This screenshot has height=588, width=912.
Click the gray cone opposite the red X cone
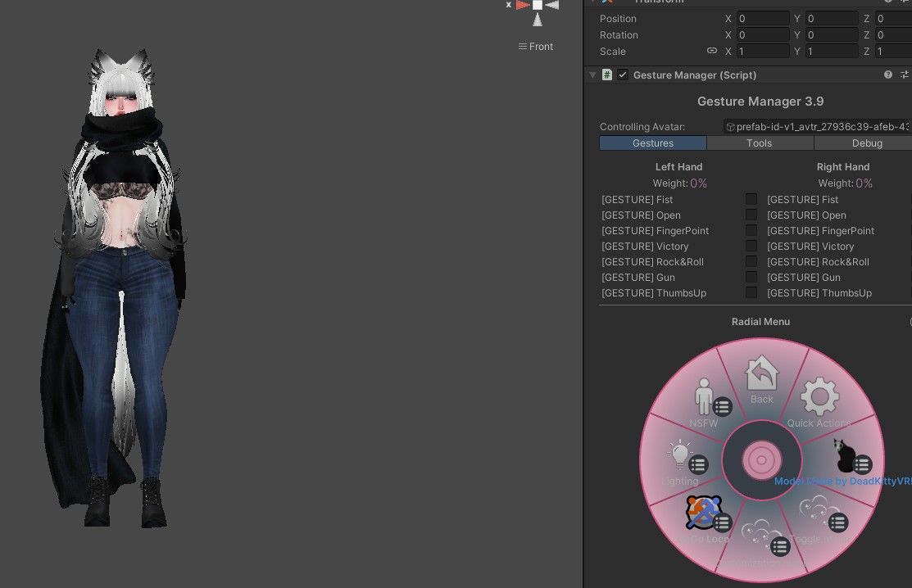coord(552,5)
